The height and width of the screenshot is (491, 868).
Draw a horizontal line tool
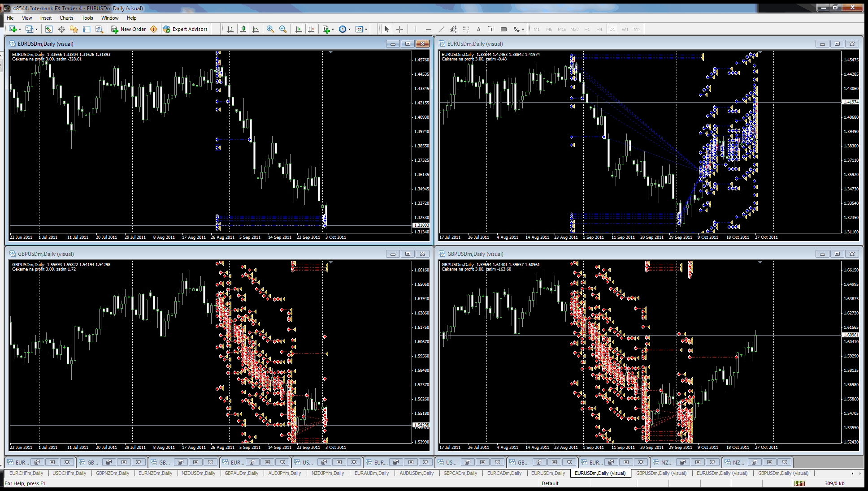click(428, 29)
